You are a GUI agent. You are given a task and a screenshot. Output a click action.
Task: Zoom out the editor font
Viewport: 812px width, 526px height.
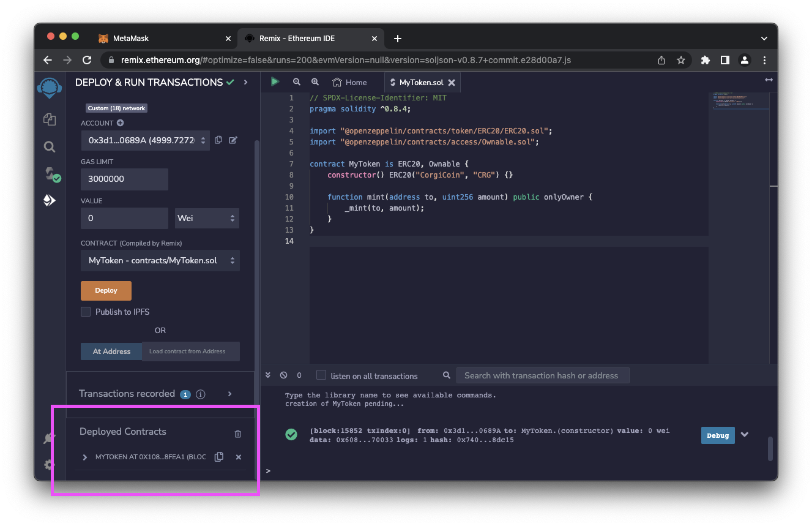297,81
